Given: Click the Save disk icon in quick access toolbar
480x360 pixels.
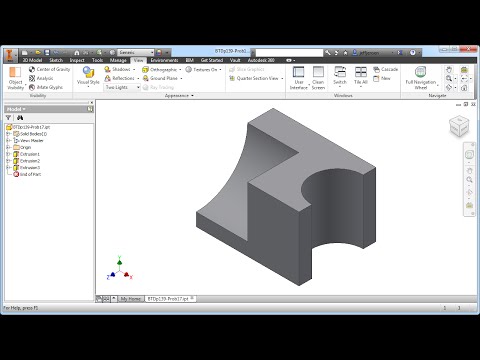Looking at the screenshot, I should [47, 52].
